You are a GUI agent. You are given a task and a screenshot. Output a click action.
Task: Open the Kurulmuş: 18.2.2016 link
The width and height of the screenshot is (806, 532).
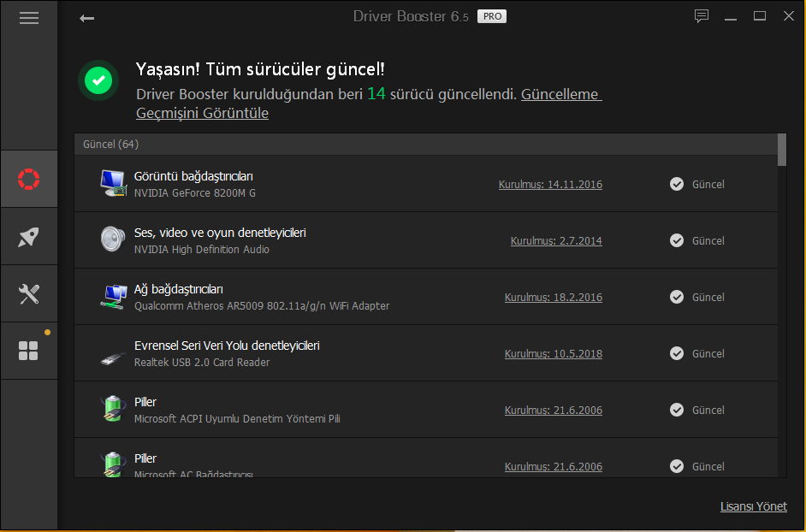tap(553, 297)
